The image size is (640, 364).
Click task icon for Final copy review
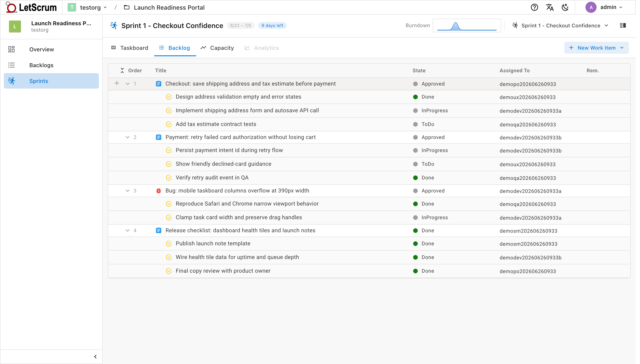(169, 271)
